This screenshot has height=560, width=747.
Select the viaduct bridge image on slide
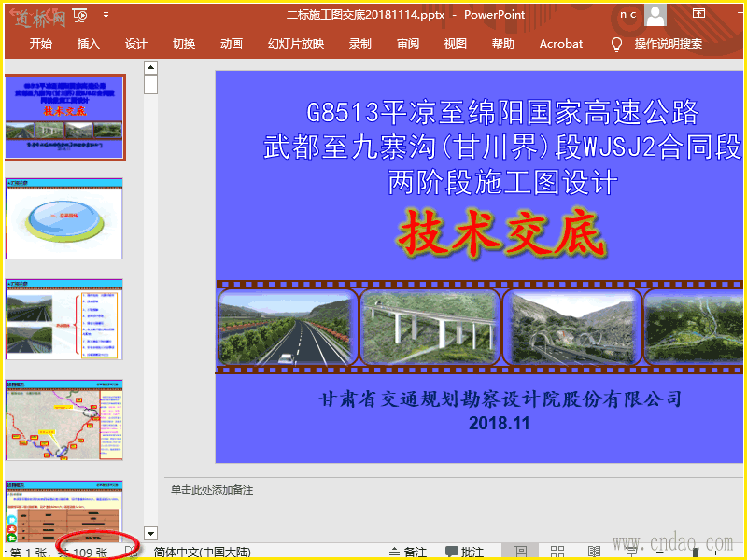point(430,328)
